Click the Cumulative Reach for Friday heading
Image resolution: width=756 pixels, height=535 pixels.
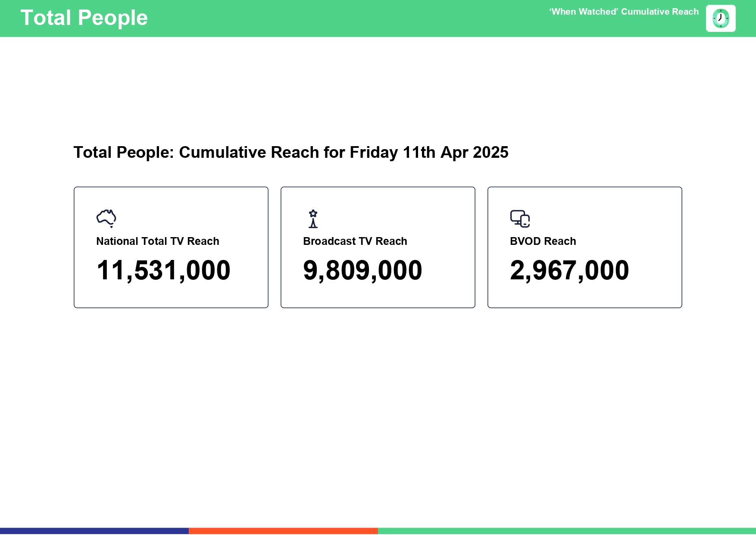click(x=291, y=153)
